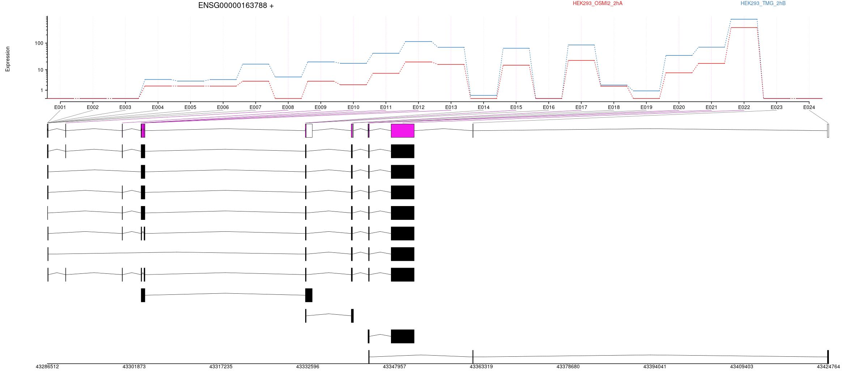Click genomic coordinate 43317235

click(221, 367)
